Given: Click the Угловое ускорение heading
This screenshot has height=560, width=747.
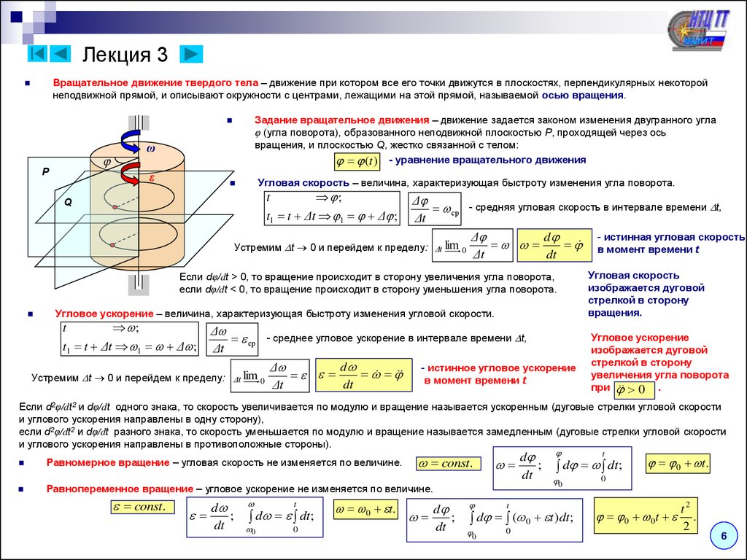Looking at the screenshot, I should tap(104, 314).
